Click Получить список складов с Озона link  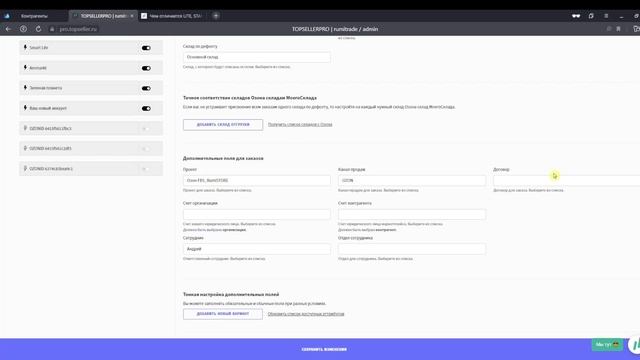[x=300, y=124]
